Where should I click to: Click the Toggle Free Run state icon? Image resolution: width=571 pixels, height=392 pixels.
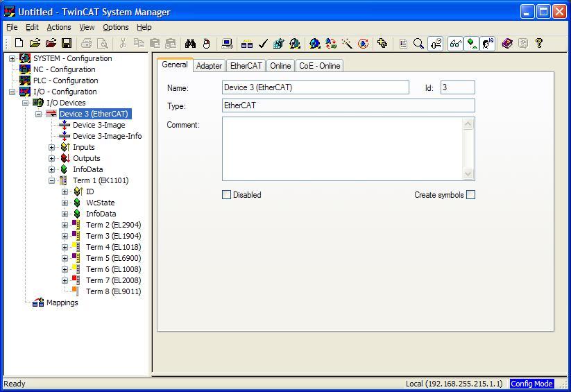[x=363, y=44]
